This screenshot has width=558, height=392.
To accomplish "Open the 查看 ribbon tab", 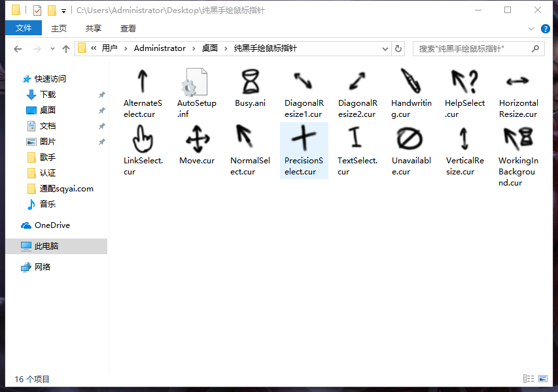I will pyautogui.click(x=128, y=29).
